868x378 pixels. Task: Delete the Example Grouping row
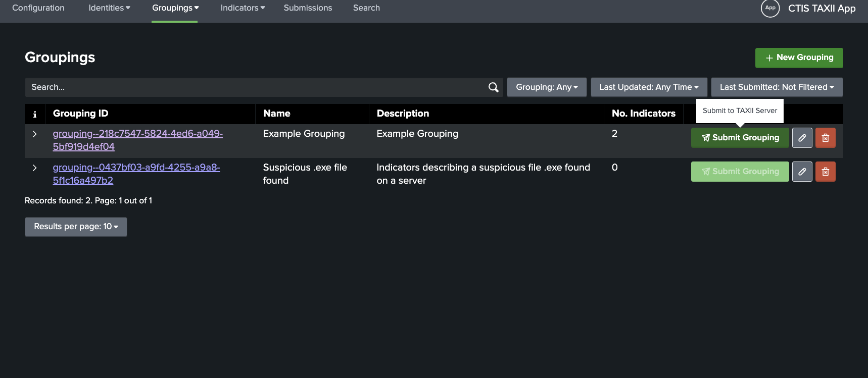(x=825, y=138)
